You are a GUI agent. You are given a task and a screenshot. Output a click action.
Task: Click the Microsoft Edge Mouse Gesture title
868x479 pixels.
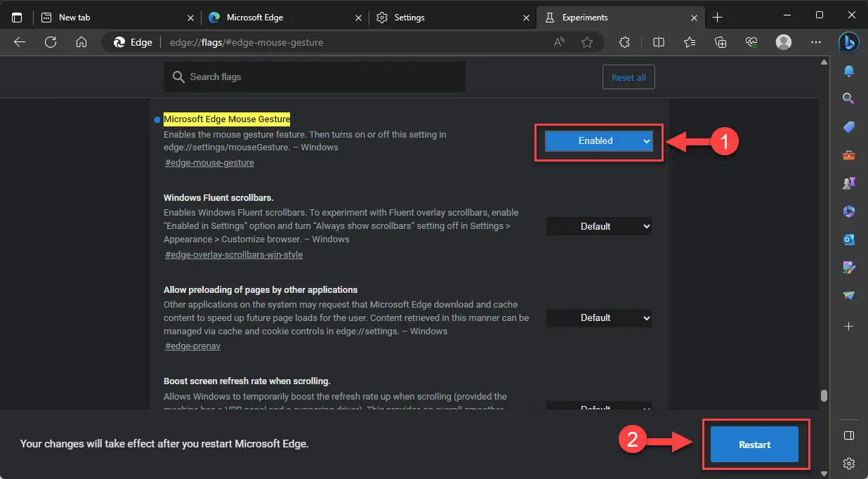coord(227,119)
